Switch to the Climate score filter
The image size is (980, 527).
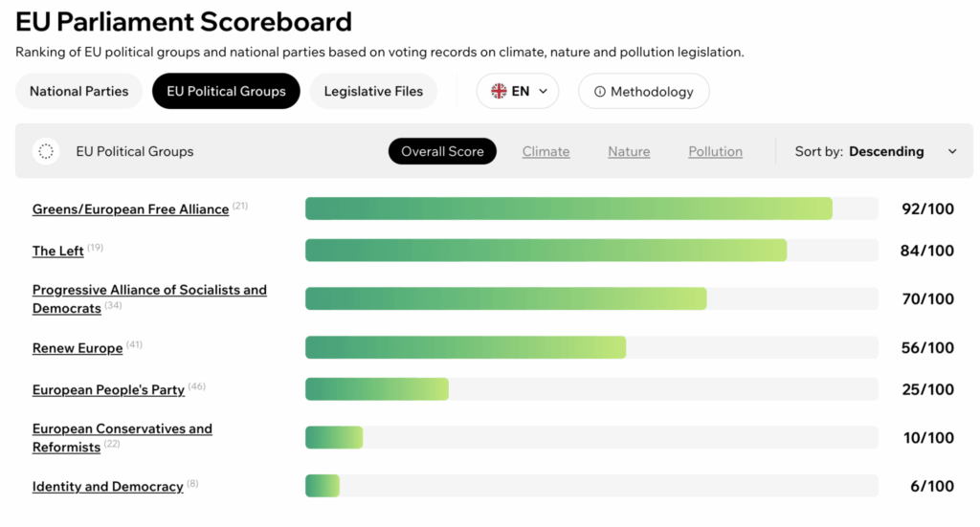click(x=546, y=151)
